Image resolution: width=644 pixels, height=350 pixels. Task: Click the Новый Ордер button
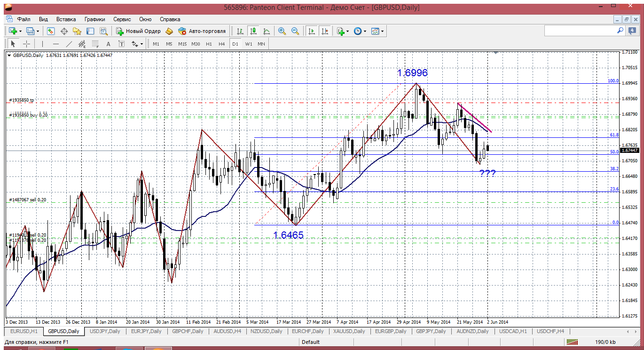point(138,31)
